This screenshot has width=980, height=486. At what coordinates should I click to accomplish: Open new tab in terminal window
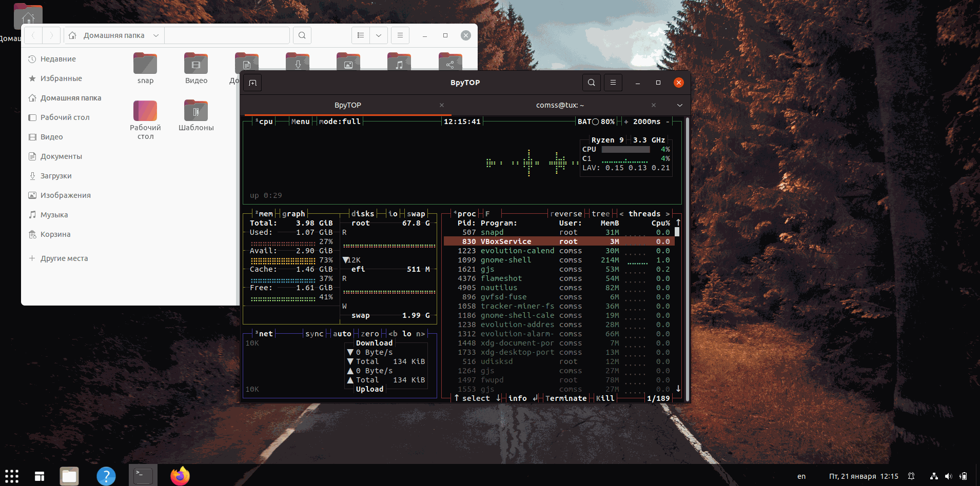(253, 83)
